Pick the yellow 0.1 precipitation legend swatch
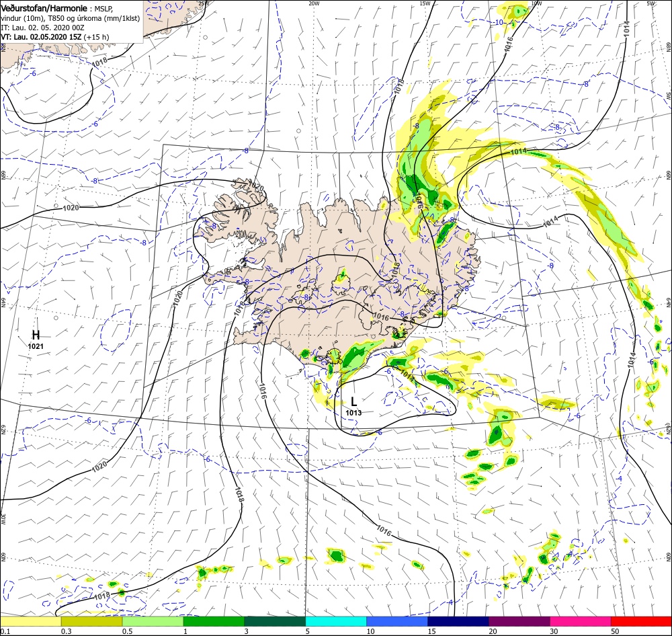Image resolution: width=672 pixels, height=636 pixels. (31, 621)
